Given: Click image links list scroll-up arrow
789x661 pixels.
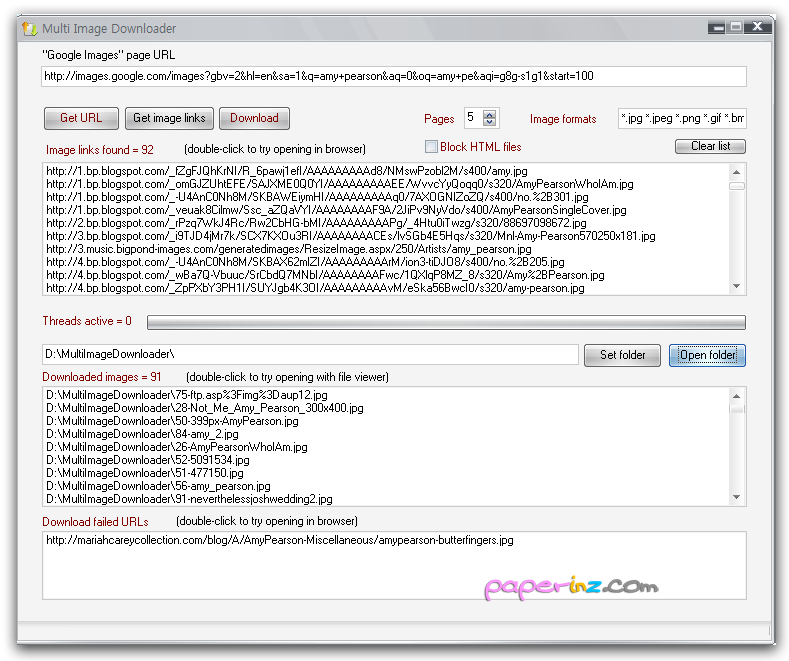Looking at the screenshot, I should [x=737, y=172].
